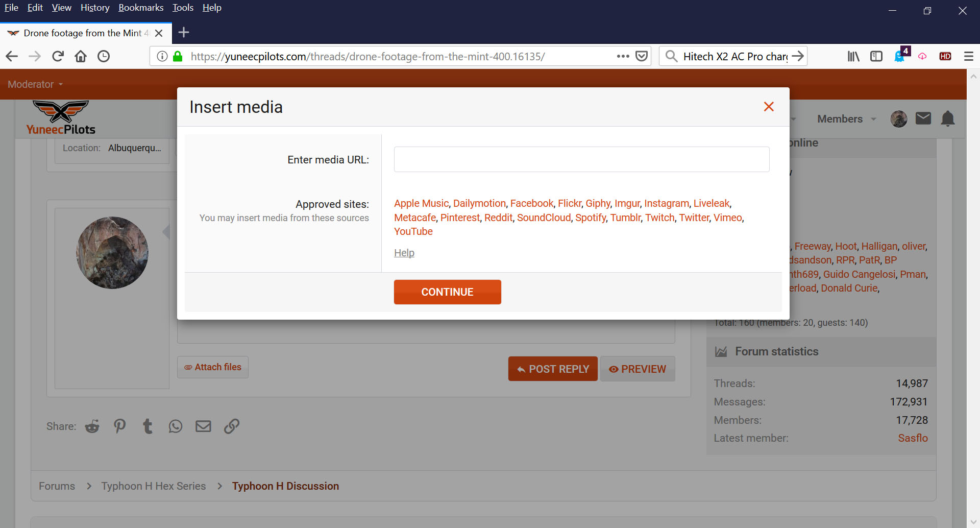This screenshot has width=980, height=528.
Task: Click the Typhoon H Discussion breadcrumb
Action: pyautogui.click(x=285, y=486)
